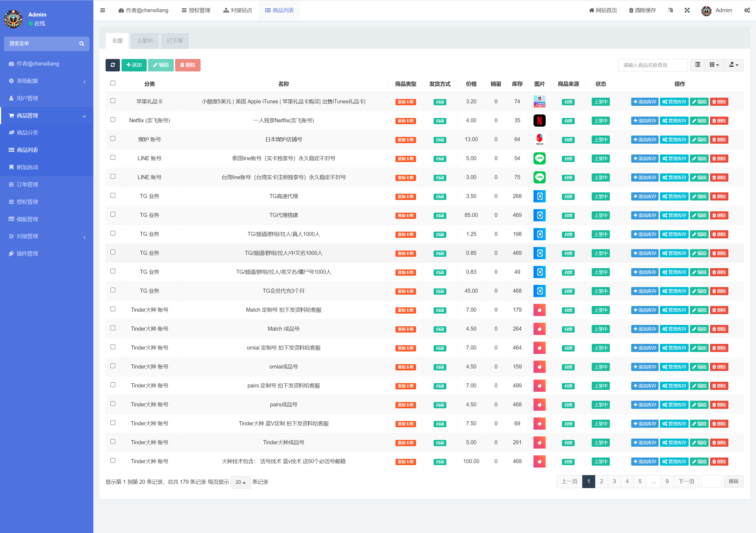Image resolution: width=756 pixels, height=533 pixels.
Task: Open the 授权管理 top navigation tab
Action: click(196, 10)
